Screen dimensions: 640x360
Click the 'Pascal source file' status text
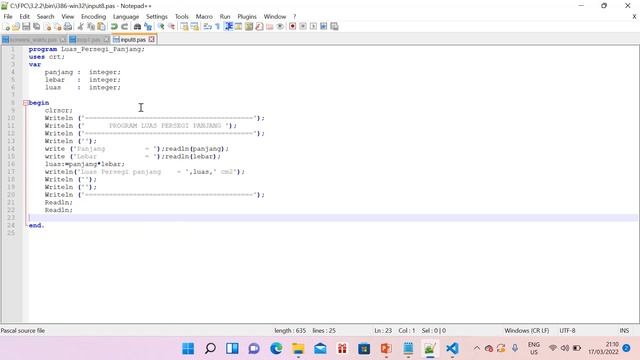23,331
